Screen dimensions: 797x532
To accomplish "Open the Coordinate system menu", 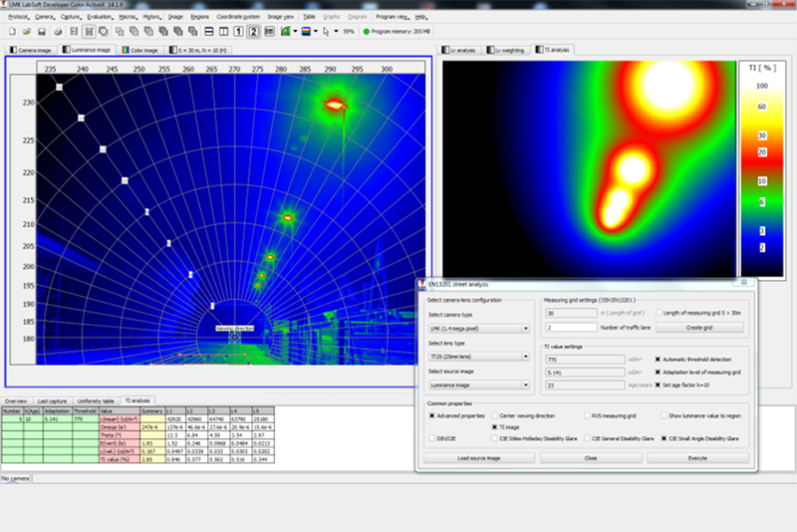I will [x=238, y=17].
